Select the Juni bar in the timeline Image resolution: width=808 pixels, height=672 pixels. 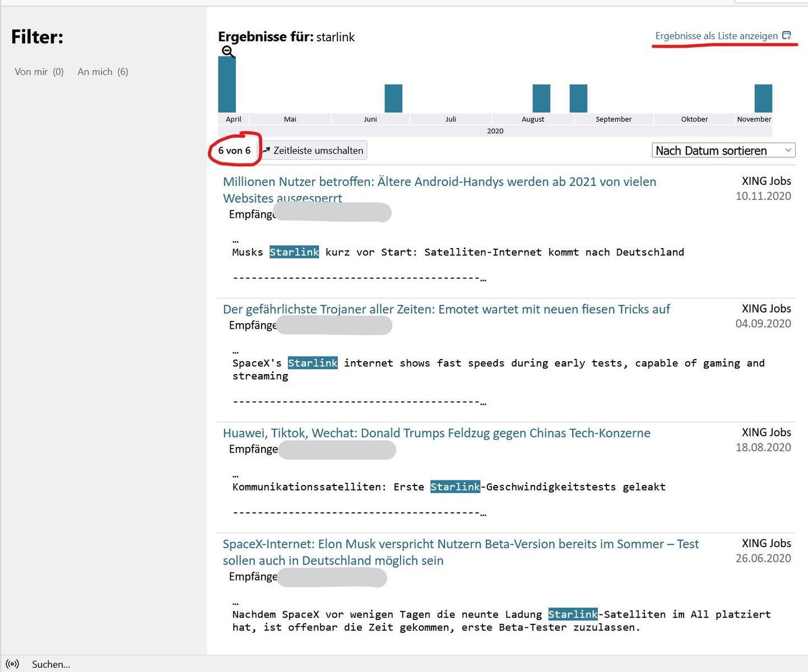393,99
